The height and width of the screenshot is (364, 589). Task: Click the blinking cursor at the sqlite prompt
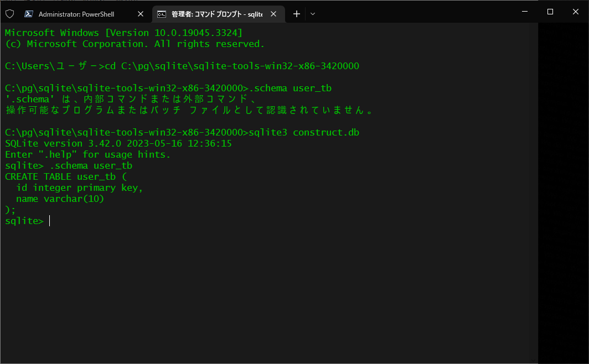coord(50,221)
